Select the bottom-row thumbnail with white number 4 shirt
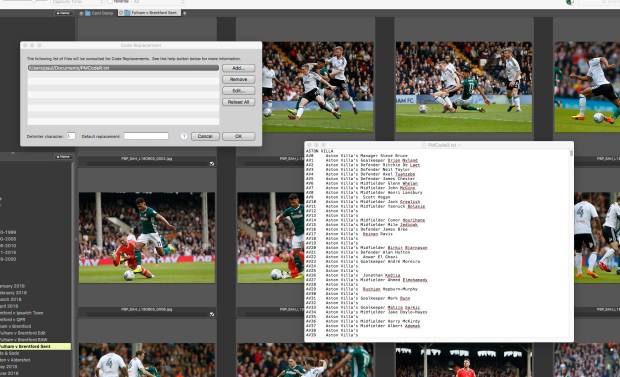Viewport: 620px width, 377px height. [x=147, y=360]
